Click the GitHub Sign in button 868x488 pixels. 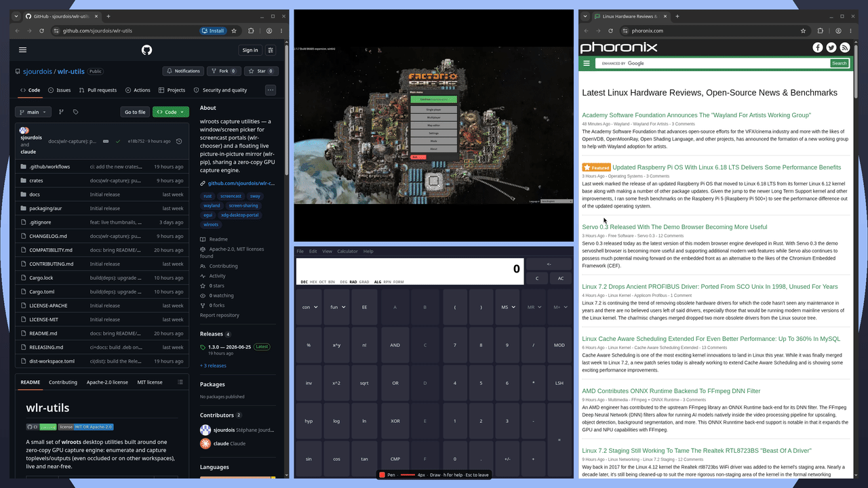click(250, 49)
